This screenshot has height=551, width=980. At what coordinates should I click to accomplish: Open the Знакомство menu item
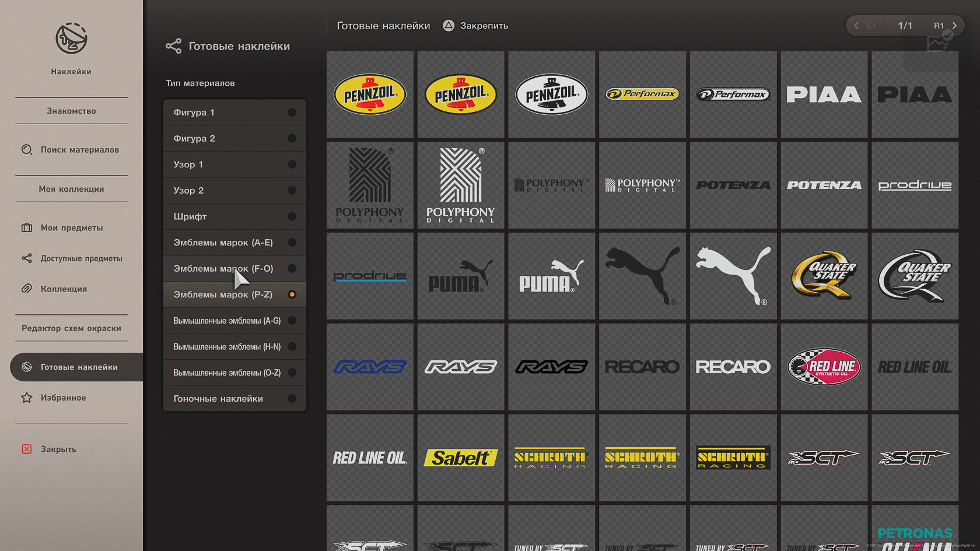(71, 111)
